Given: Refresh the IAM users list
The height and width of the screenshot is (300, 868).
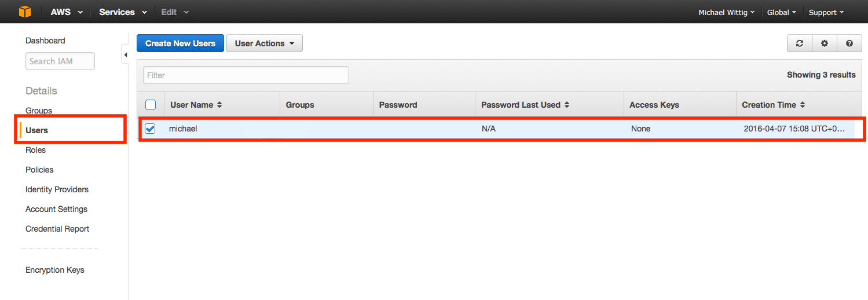Looking at the screenshot, I should (x=800, y=43).
